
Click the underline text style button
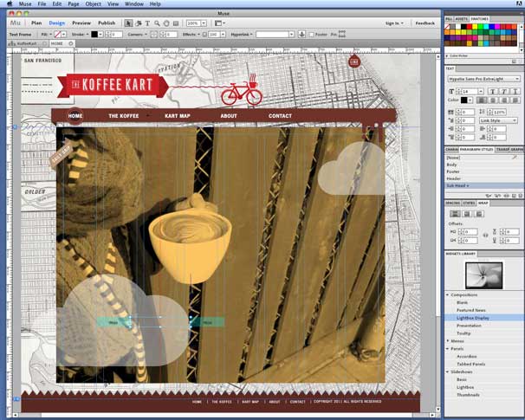[x=515, y=92]
